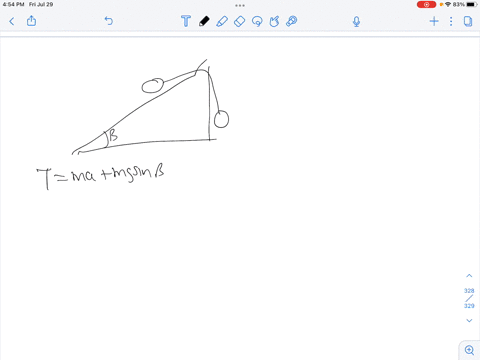Viewport: 480px width, 360px height.
Task: Select the Lasso selection tool
Action: pyautogui.click(x=257, y=21)
